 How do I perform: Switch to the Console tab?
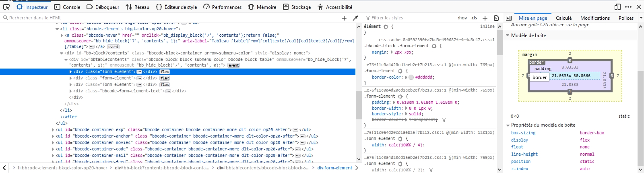[67, 7]
